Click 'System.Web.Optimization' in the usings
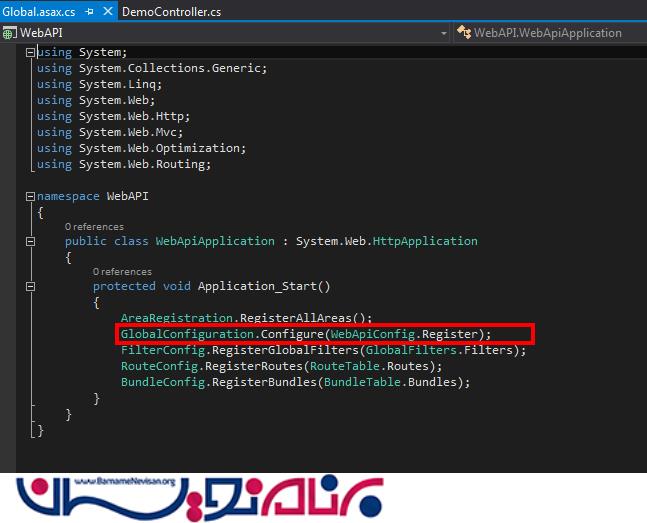The height and width of the screenshot is (523, 647). tap(159, 148)
